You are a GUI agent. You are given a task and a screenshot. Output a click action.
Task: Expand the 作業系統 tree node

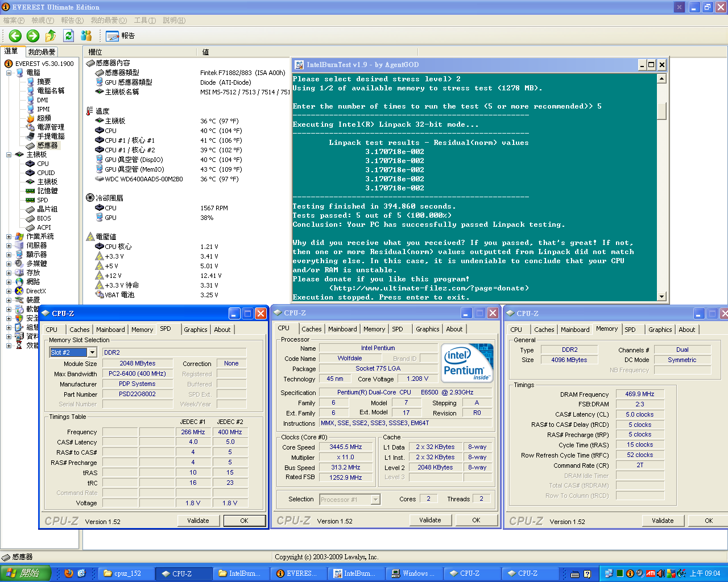(x=9, y=236)
